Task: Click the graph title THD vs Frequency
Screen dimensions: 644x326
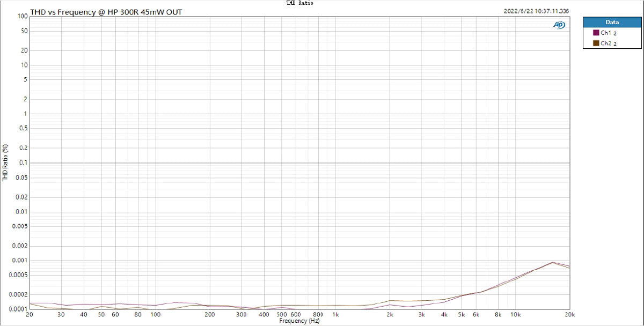Action: point(106,11)
